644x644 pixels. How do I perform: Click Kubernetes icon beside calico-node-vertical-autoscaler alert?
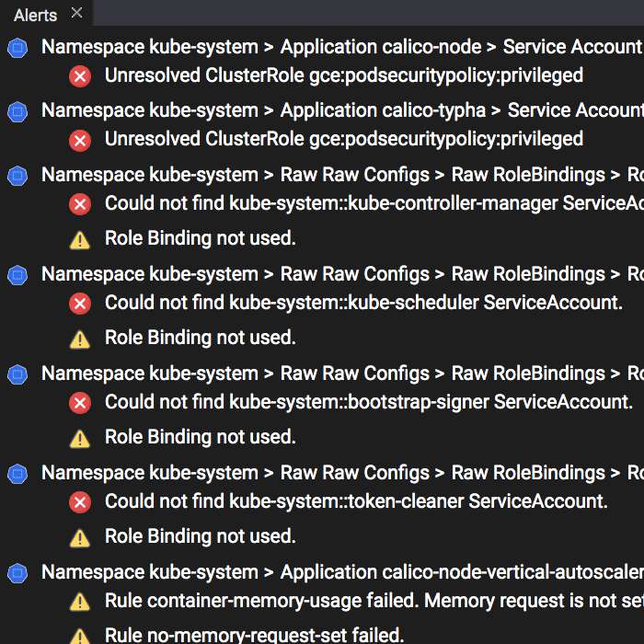click(x=17, y=573)
